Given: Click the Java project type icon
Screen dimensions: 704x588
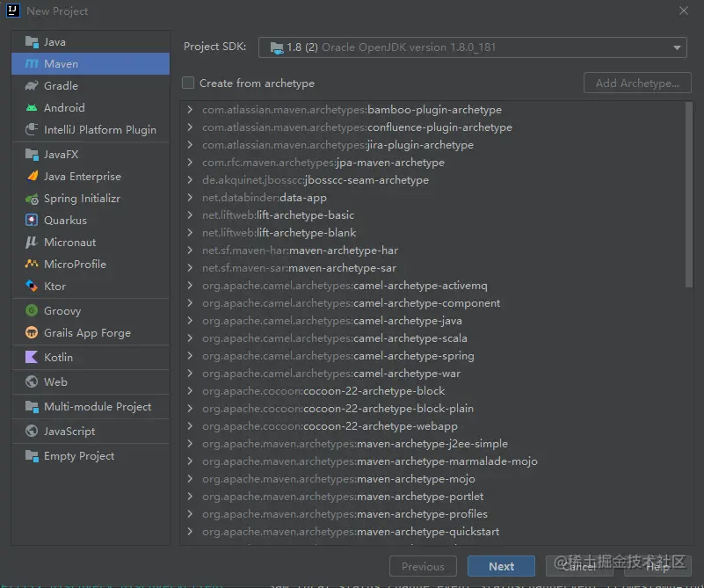Looking at the screenshot, I should (x=32, y=42).
